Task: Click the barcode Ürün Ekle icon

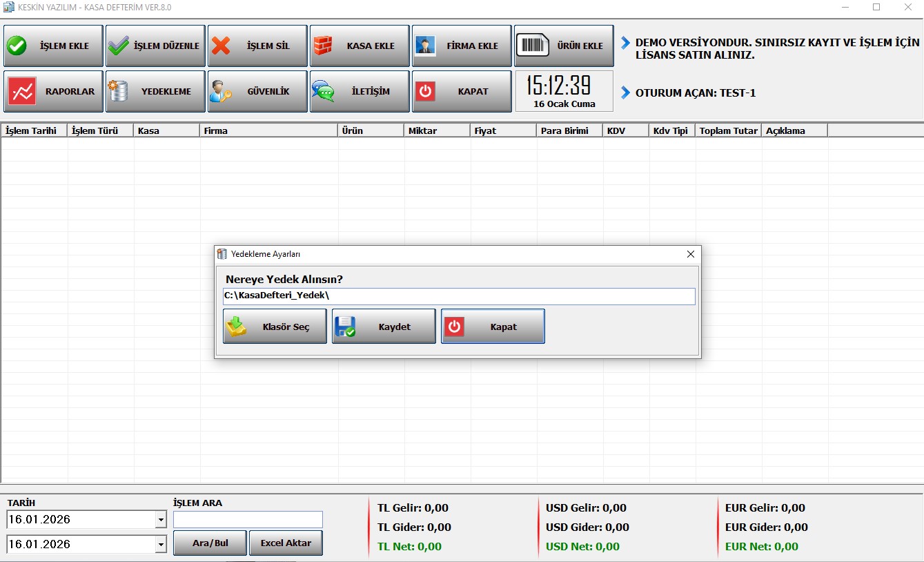Action: click(x=532, y=46)
